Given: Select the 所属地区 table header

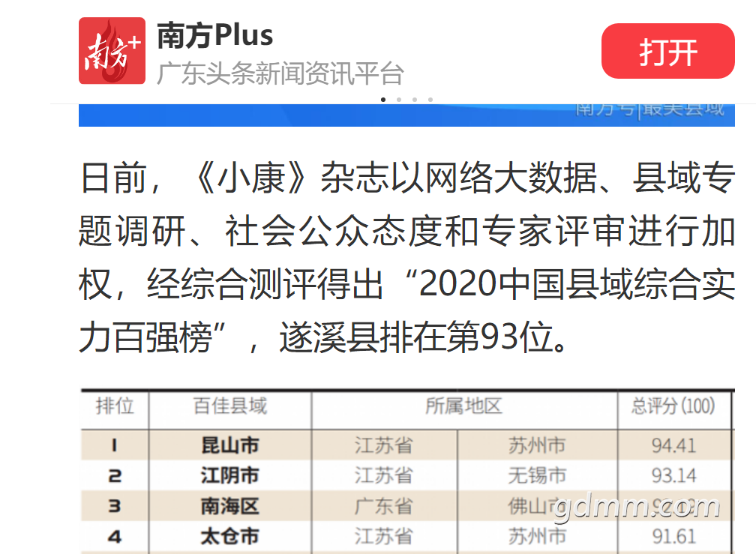Looking at the screenshot, I should (x=463, y=406).
